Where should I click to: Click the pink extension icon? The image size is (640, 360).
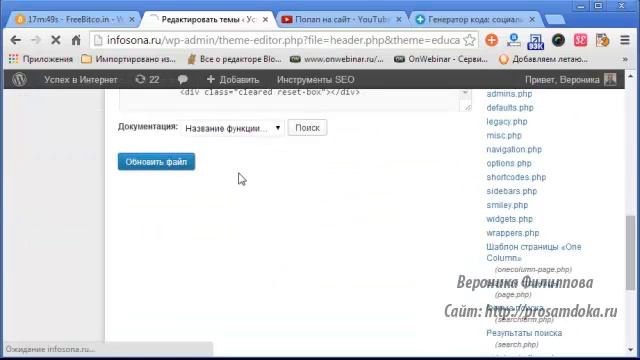pyautogui.click(x=580, y=40)
